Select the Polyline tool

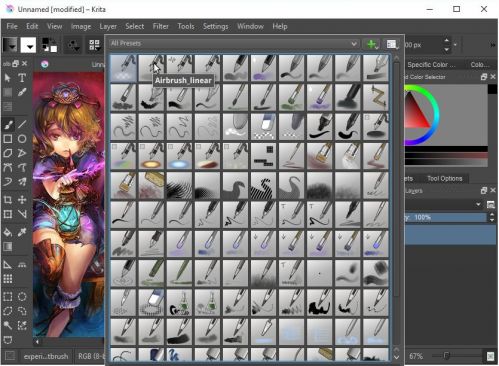[22, 153]
